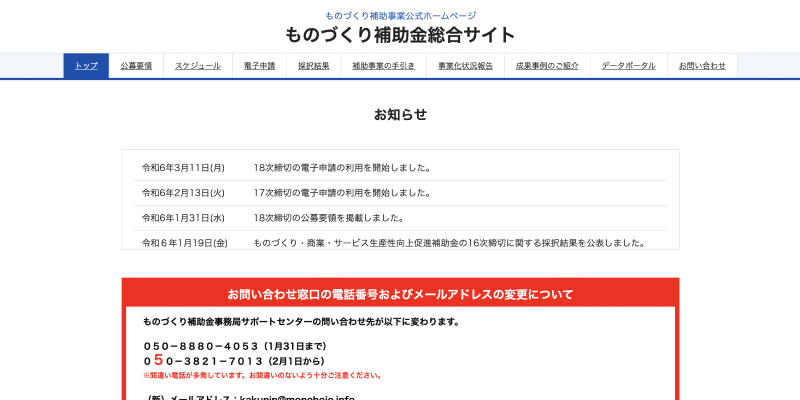Open the 18次締切の電子申請の利用を開始しました notice
Screen dimensions: 800x400
point(342,168)
